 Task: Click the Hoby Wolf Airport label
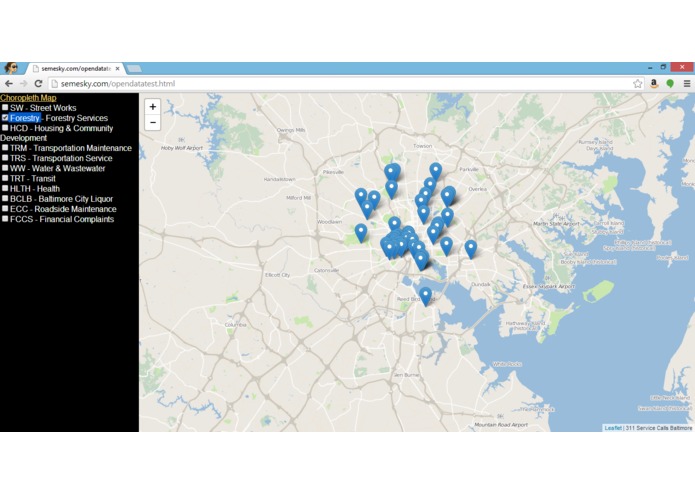point(182,148)
